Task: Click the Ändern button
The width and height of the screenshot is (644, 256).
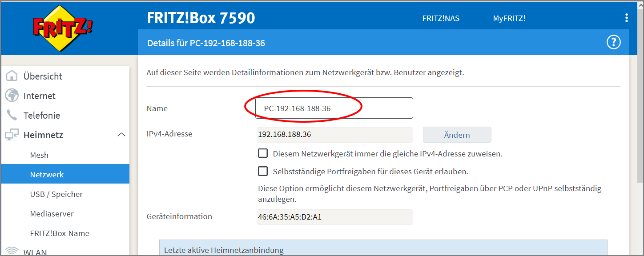Action: 457,135
